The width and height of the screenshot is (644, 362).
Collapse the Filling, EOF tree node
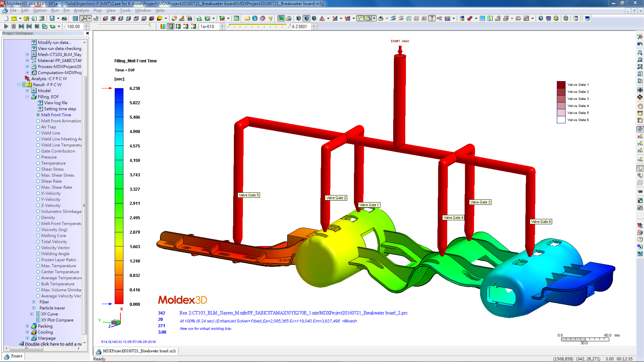pos(27,97)
